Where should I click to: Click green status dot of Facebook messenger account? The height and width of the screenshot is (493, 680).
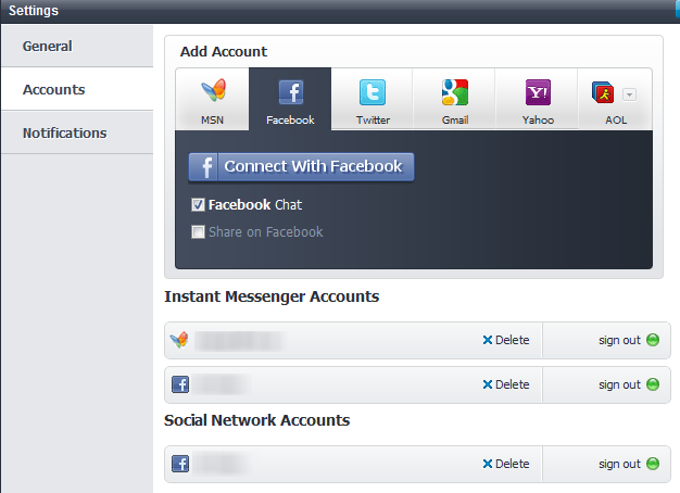coord(652,385)
